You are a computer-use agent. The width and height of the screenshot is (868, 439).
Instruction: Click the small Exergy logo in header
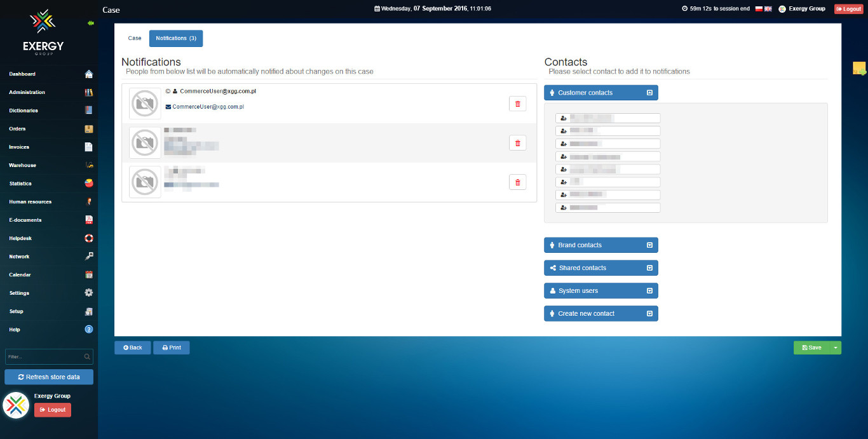click(782, 9)
